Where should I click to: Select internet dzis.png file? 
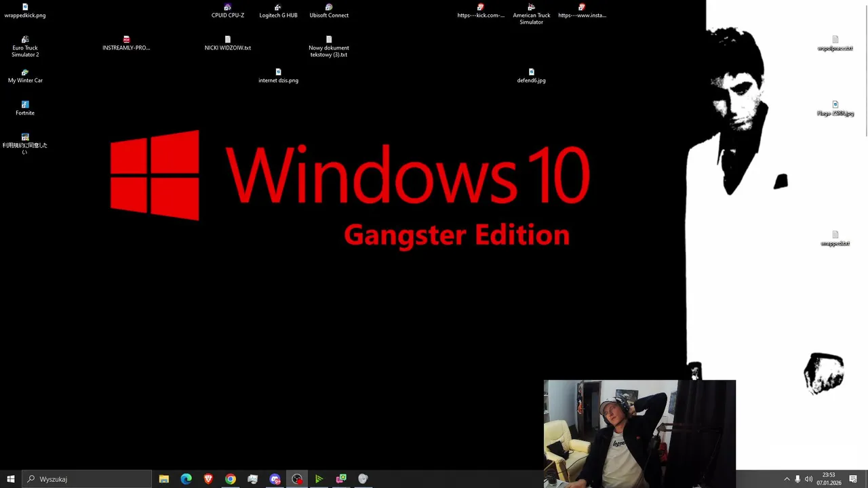[x=278, y=76]
